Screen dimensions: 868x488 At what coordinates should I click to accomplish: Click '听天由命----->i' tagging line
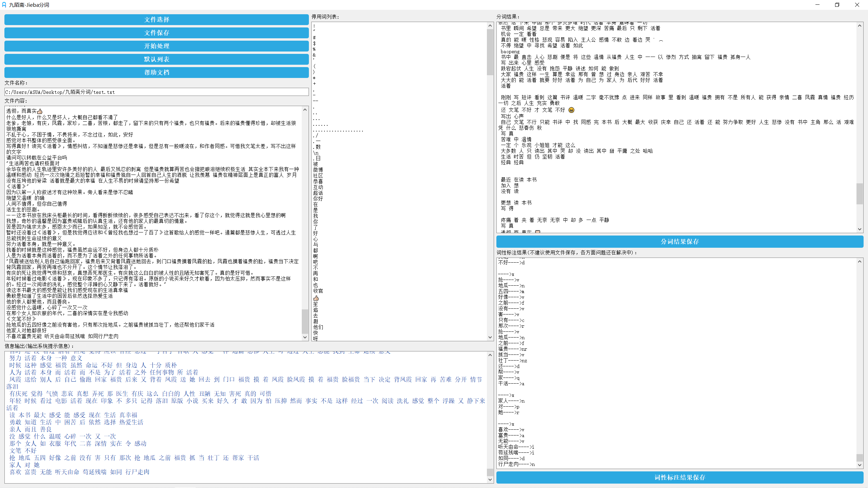click(516, 447)
